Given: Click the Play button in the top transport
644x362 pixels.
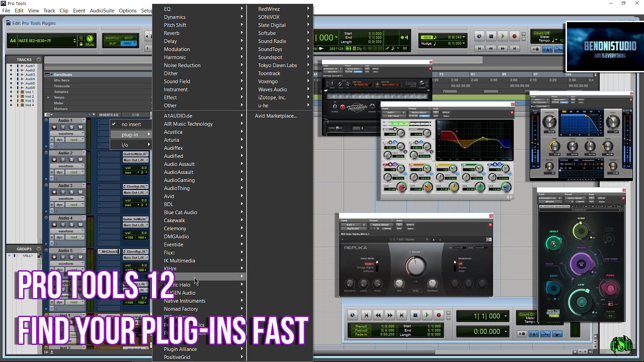Looking at the screenshot, I should (503, 36).
